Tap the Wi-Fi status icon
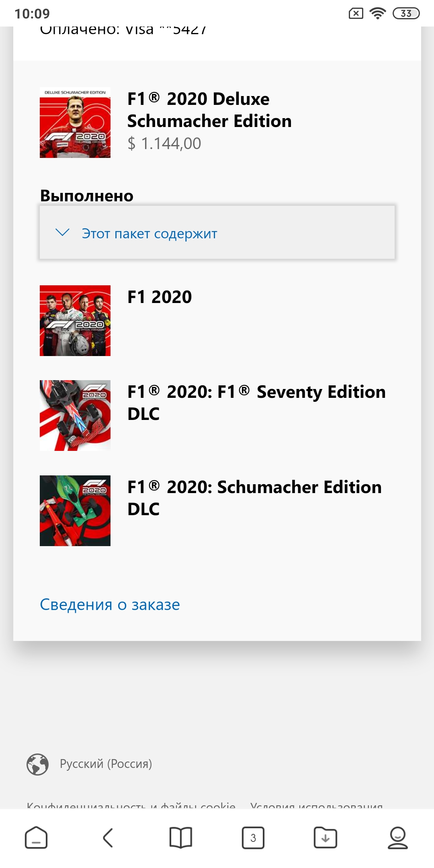The image size is (434, 868). pyautogui.click(x=377, y=13)
